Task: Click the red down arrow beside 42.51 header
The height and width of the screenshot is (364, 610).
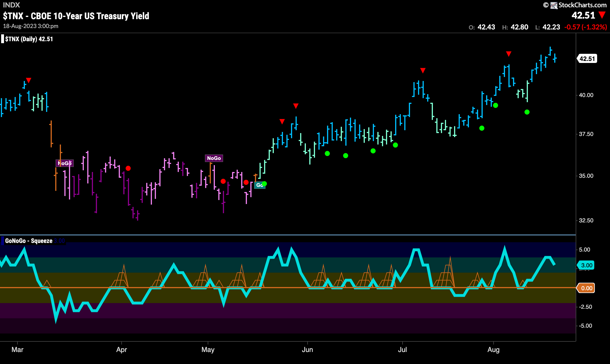Action: (602, 15)
